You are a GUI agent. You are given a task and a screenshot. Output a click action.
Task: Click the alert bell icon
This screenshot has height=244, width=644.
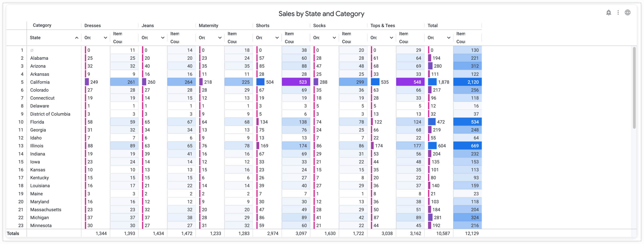(609, 13)
